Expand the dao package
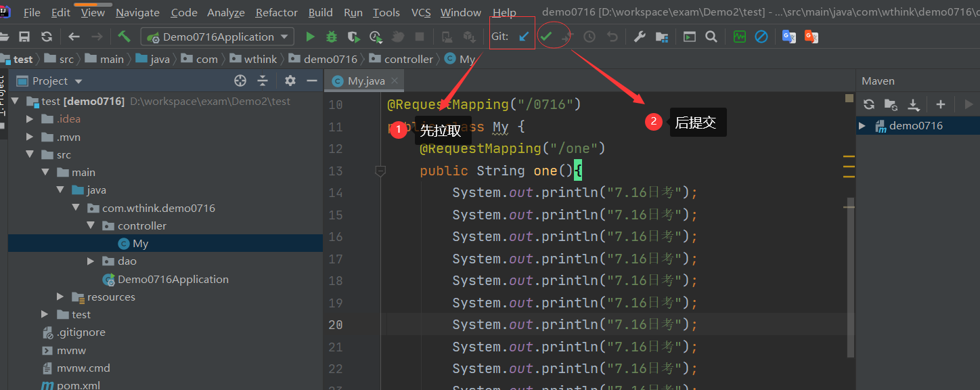 click(91, 261)
